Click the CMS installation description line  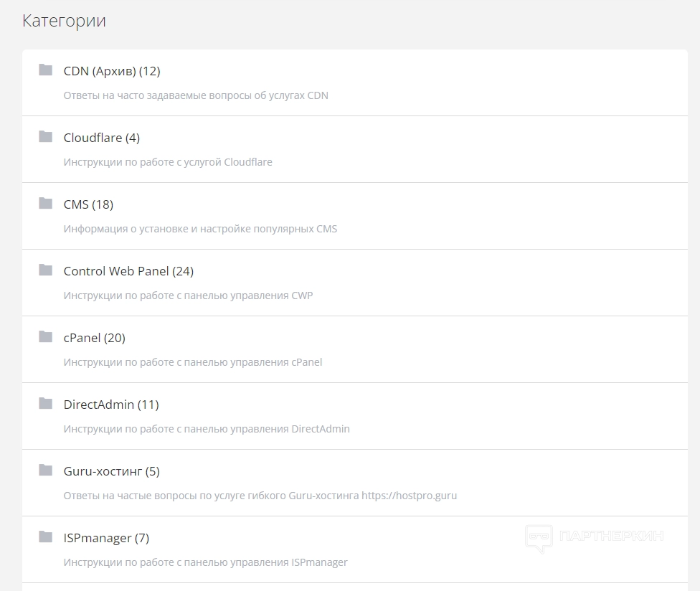[x=200, y=229]
